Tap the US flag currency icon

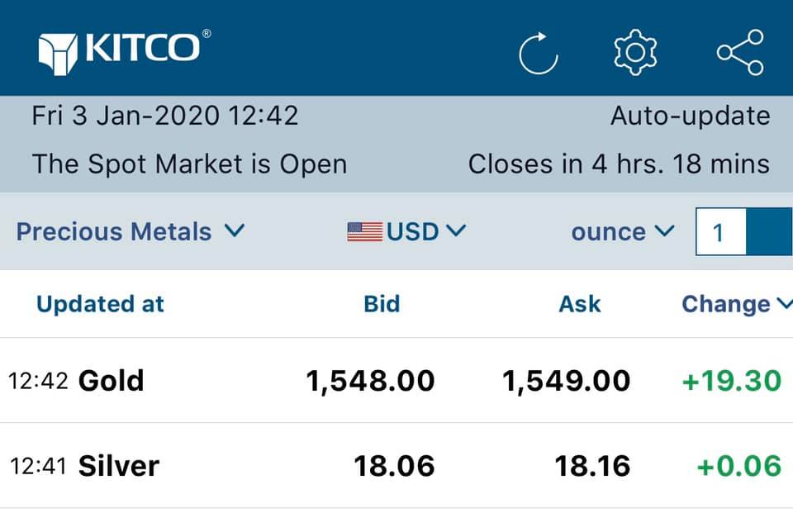pyautogui.click(x=364, y=232)
